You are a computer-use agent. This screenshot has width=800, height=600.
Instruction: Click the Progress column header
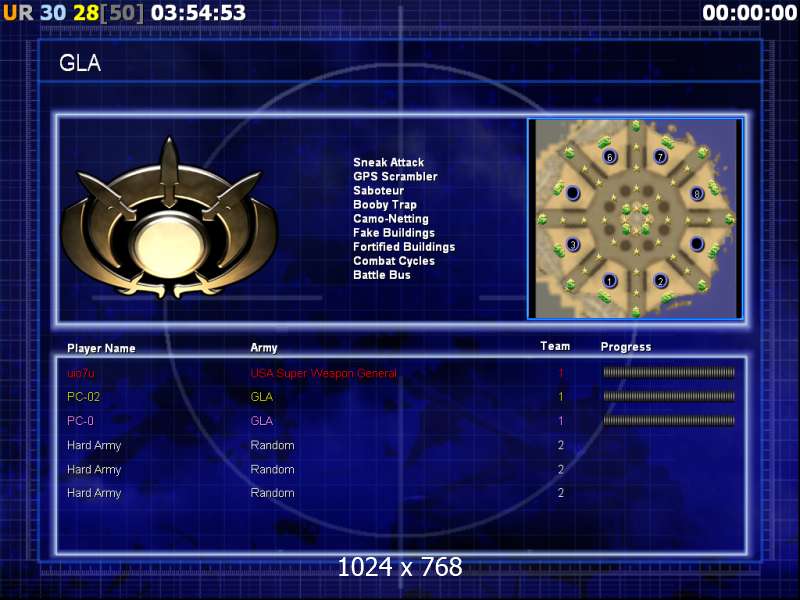[626, 347]
